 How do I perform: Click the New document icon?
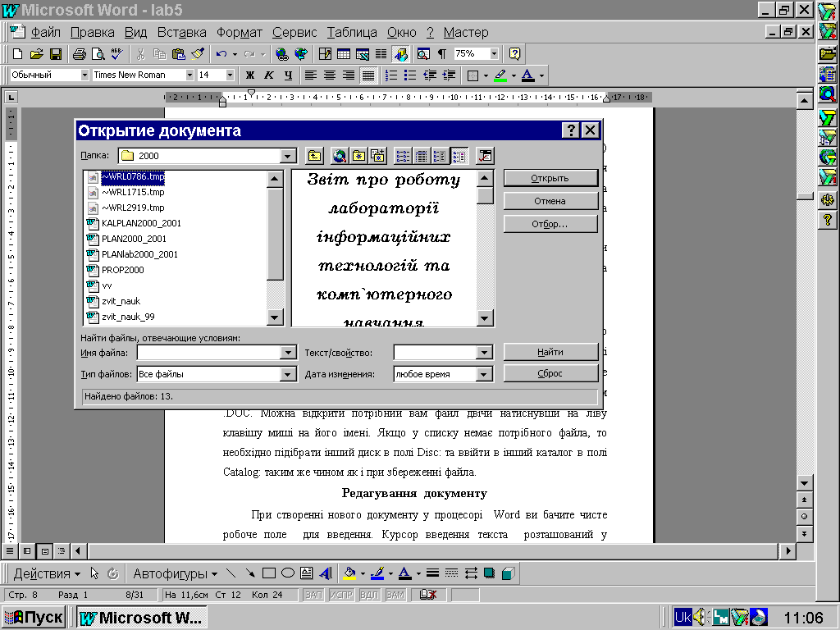click(x=17, y=53)
